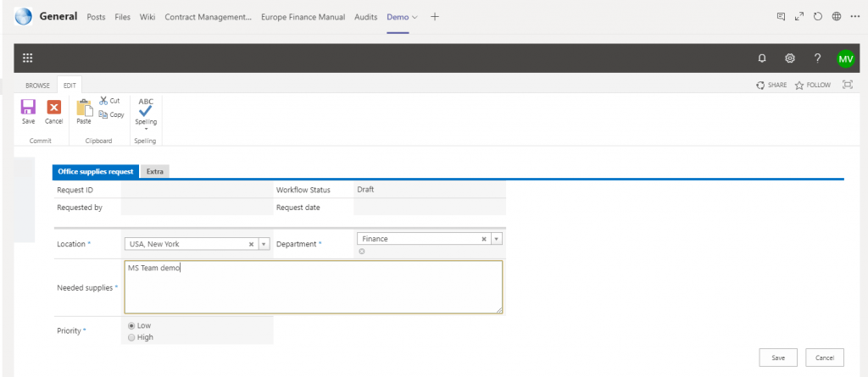Viewport: 868px width, 377px height.
Task: Open the Contract Management tab
Action: click(x=209, y=17)
